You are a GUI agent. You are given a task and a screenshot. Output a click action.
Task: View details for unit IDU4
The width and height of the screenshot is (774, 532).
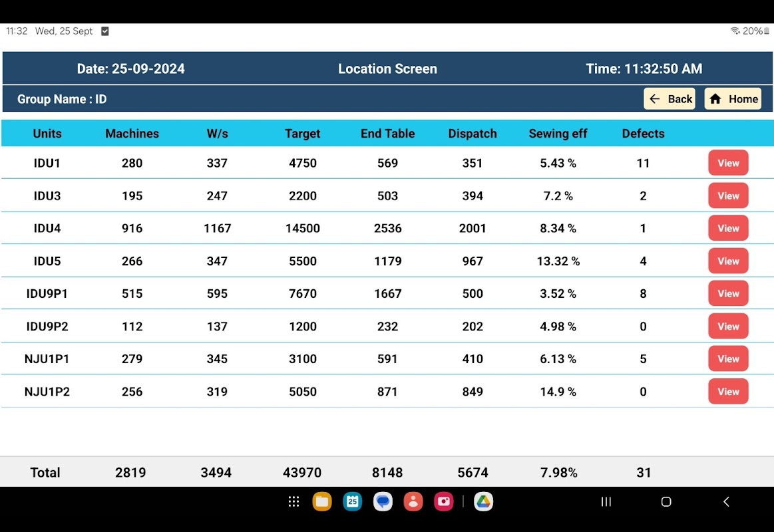[x=728, y=228]
